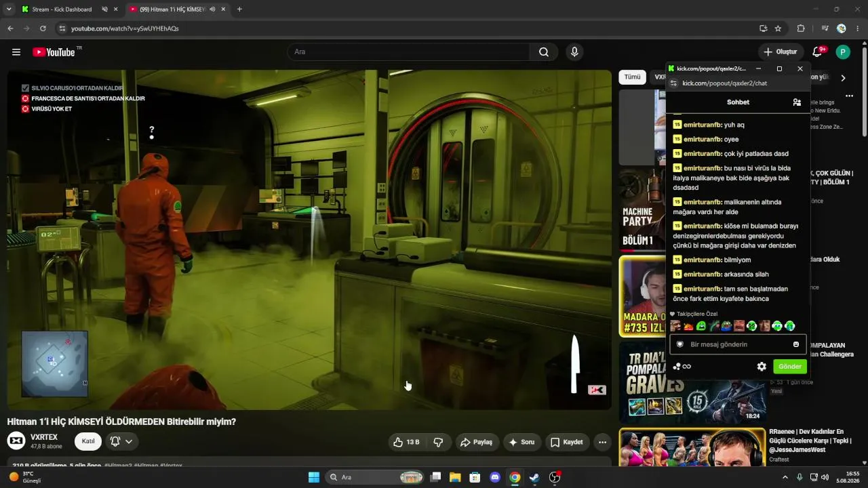
Task: Click the Katıl join button
Action: pyautogui.click(x=88, y=441)
